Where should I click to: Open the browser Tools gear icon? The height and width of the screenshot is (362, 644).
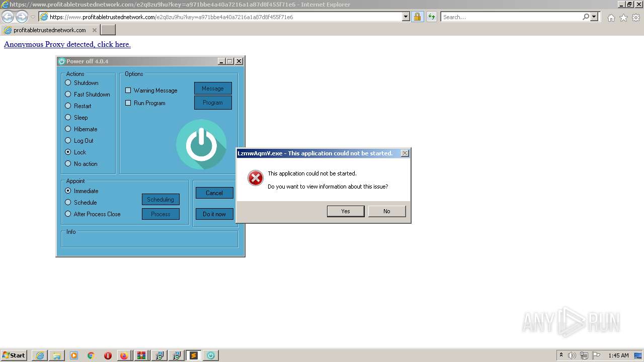[636, 18]
